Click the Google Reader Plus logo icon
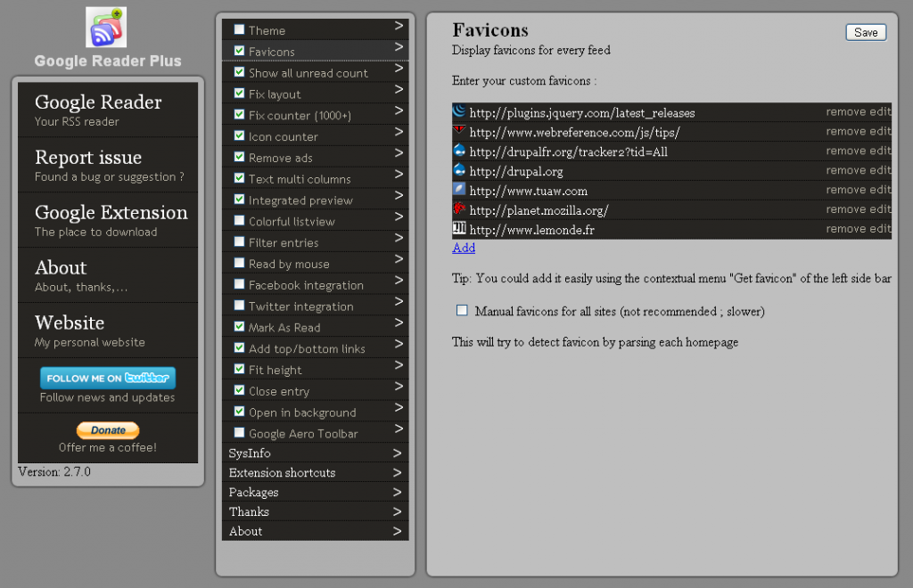This screenshot has height=588, width=913. point(106,28)
